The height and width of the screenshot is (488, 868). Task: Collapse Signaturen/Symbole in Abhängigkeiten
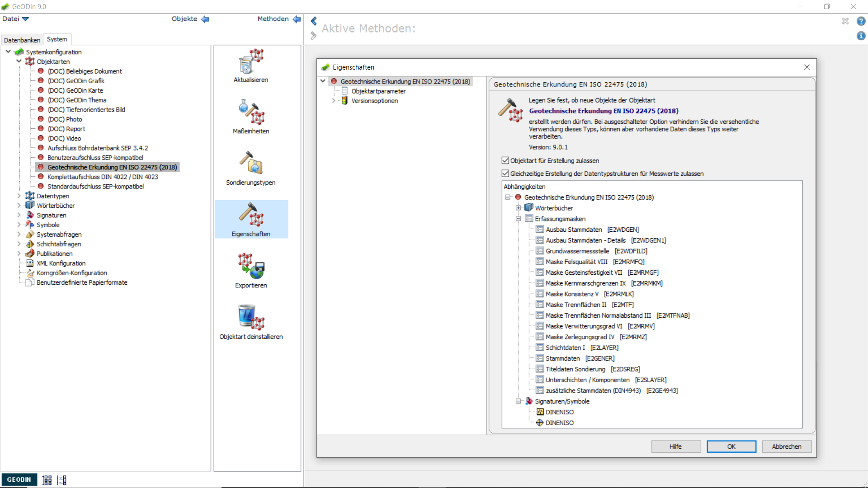point(519,401)
